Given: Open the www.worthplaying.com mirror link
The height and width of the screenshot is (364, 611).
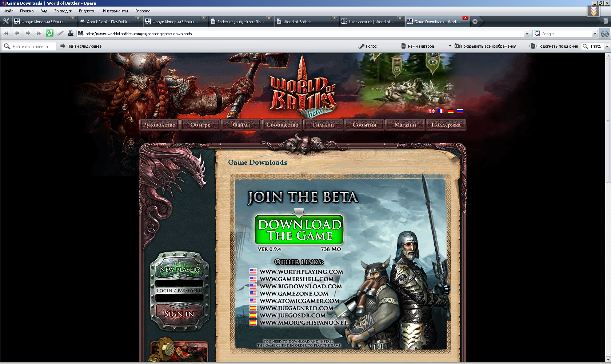Looking at the screenshot, I should pos(301,272).
